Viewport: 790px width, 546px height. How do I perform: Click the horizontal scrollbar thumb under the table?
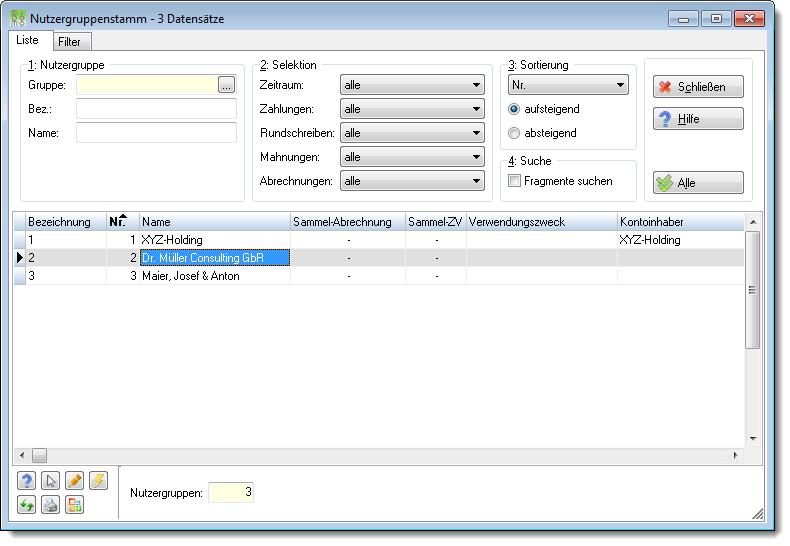tap(39, 455)
